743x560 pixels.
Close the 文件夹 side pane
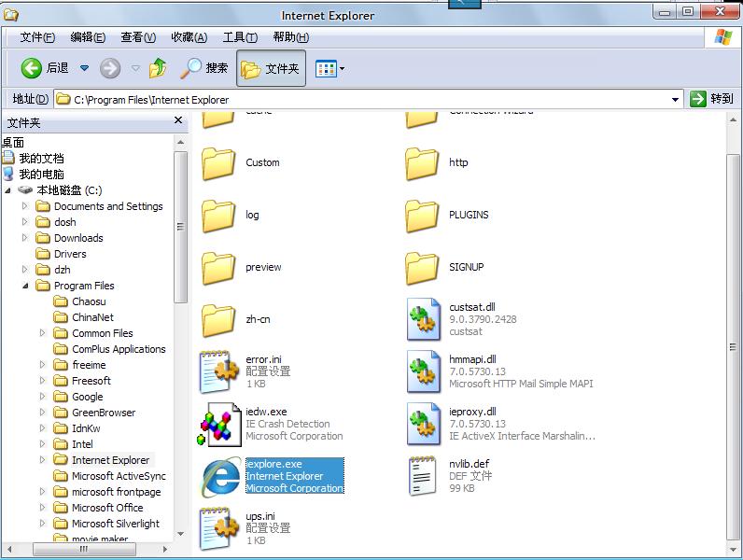[178, 120]
